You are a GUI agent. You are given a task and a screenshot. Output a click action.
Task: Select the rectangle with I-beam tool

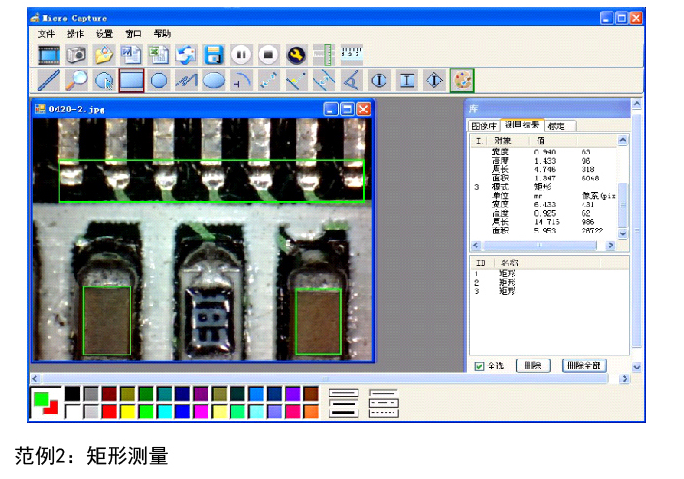[x=407, y=80]
